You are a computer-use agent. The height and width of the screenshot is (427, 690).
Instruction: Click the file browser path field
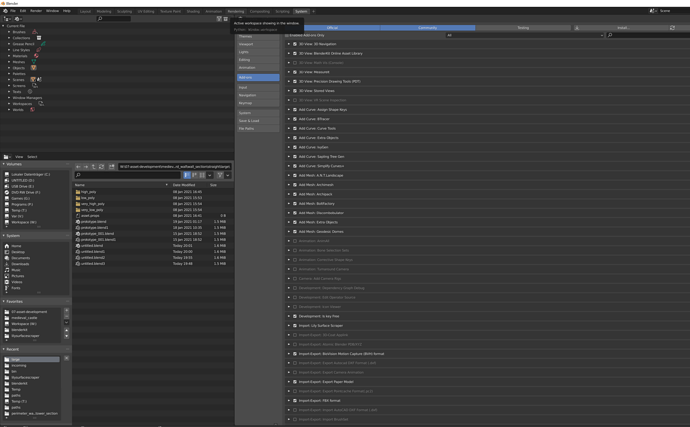click(175, 166)
